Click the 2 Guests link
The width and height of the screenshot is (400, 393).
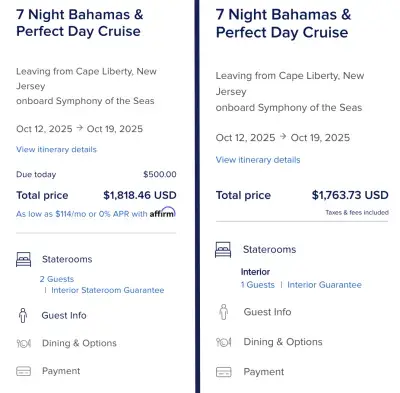click(x=57, y=279)
